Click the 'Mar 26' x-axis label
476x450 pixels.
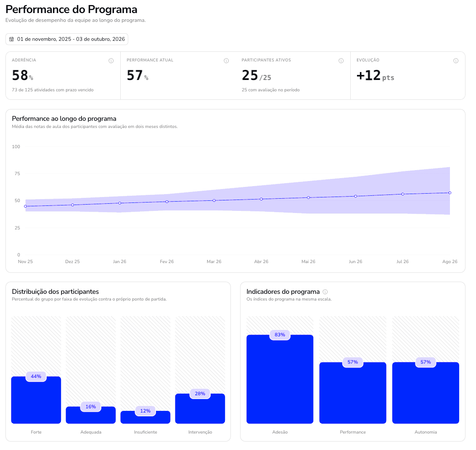214,261
